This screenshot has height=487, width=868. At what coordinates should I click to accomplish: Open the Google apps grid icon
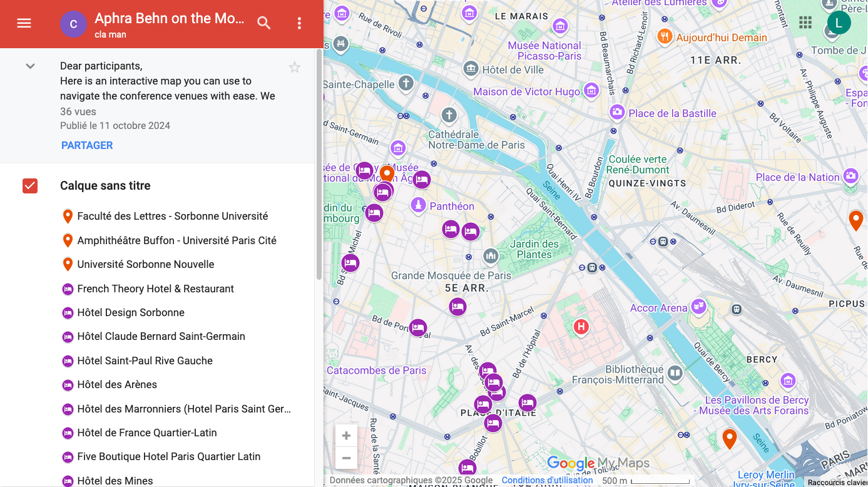(805, 23)
